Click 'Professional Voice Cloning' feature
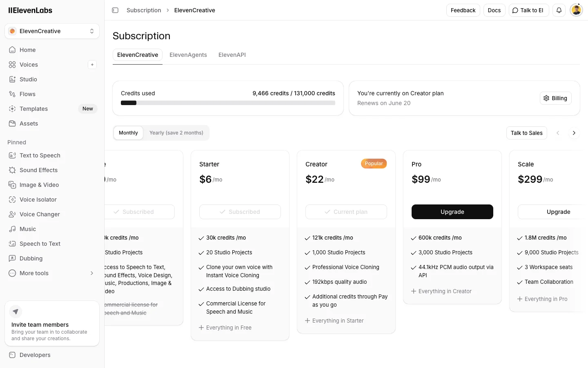The width and height of the screenshot is (588, 368). [346, 267]
